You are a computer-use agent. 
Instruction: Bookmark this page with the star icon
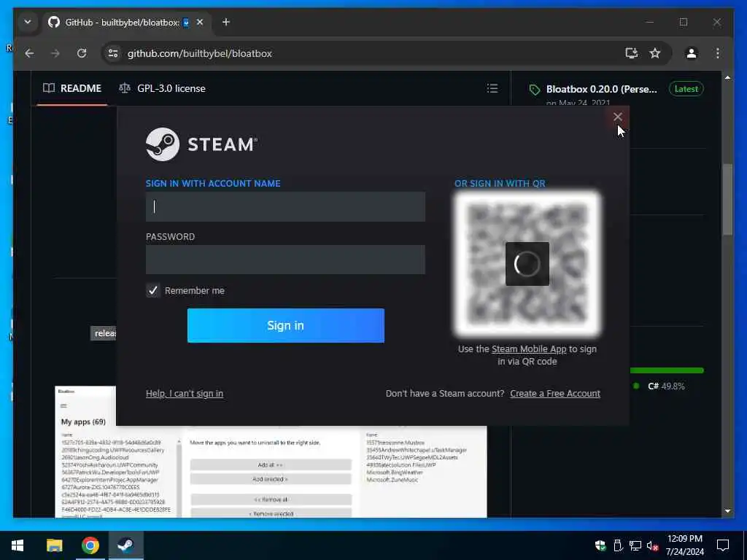pos(655,53)
